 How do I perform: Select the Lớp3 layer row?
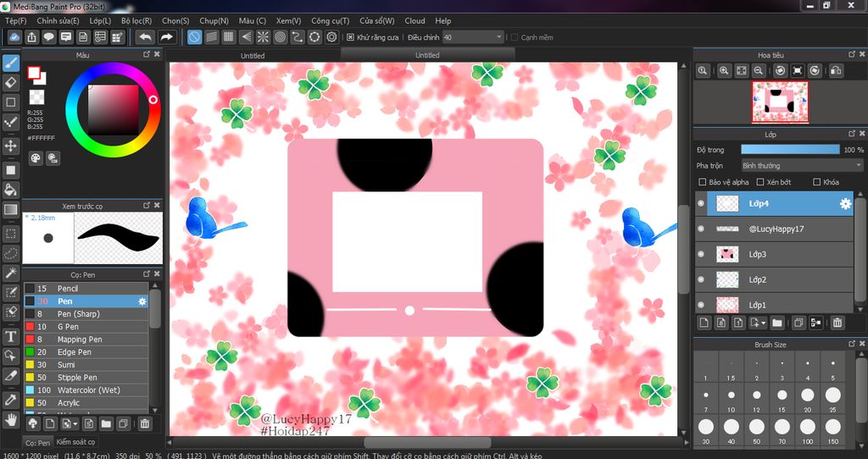(774, 254)
